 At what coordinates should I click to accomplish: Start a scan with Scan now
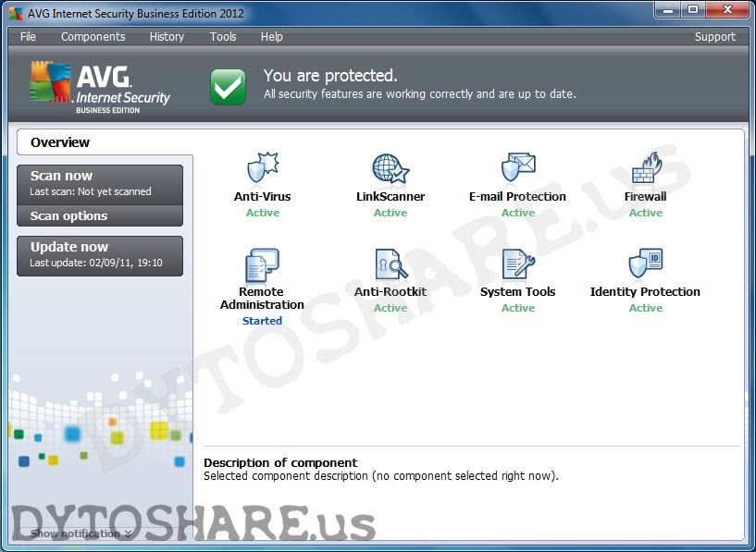(100, 185)
